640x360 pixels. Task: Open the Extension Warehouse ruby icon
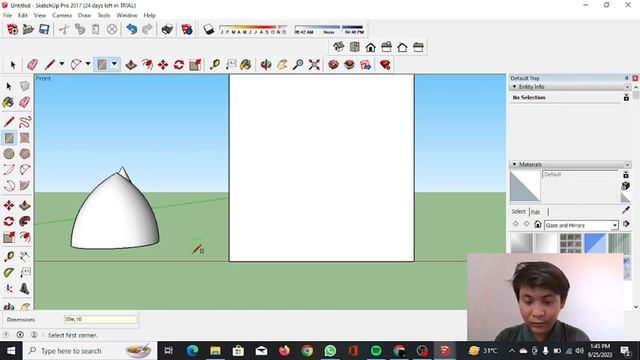pyautogui.click(x=384, y=64)
